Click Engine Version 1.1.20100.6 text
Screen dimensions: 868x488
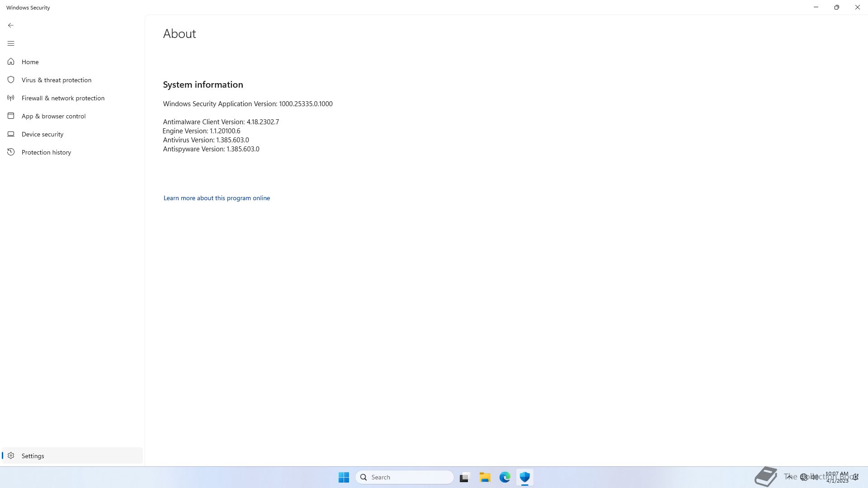tap(202, 131)
